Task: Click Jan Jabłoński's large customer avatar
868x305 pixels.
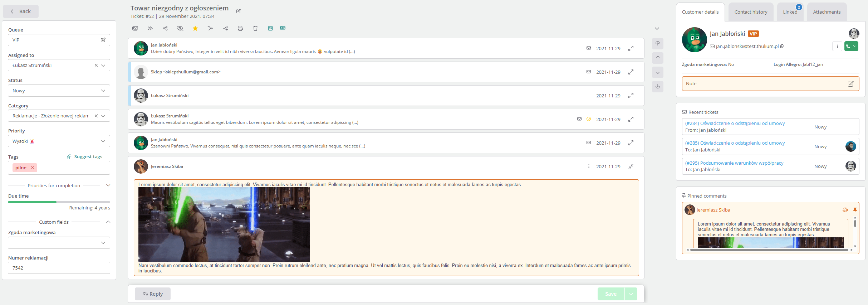Action: click(x=695, y=40)
